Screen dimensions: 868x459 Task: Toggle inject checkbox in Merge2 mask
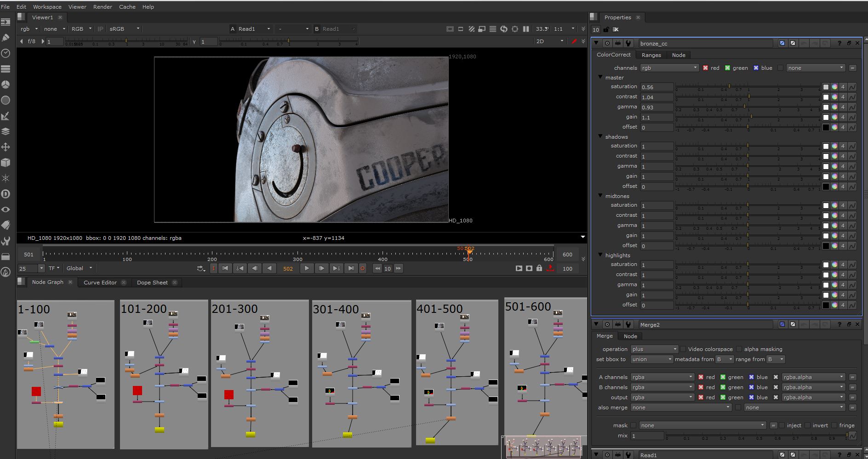[782, 425]
